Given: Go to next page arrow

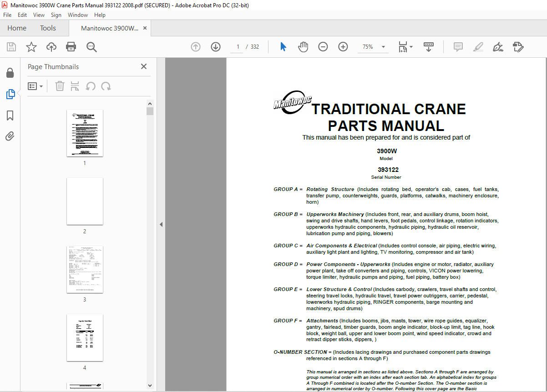Looking at the screenshot, I should [216, 47].
